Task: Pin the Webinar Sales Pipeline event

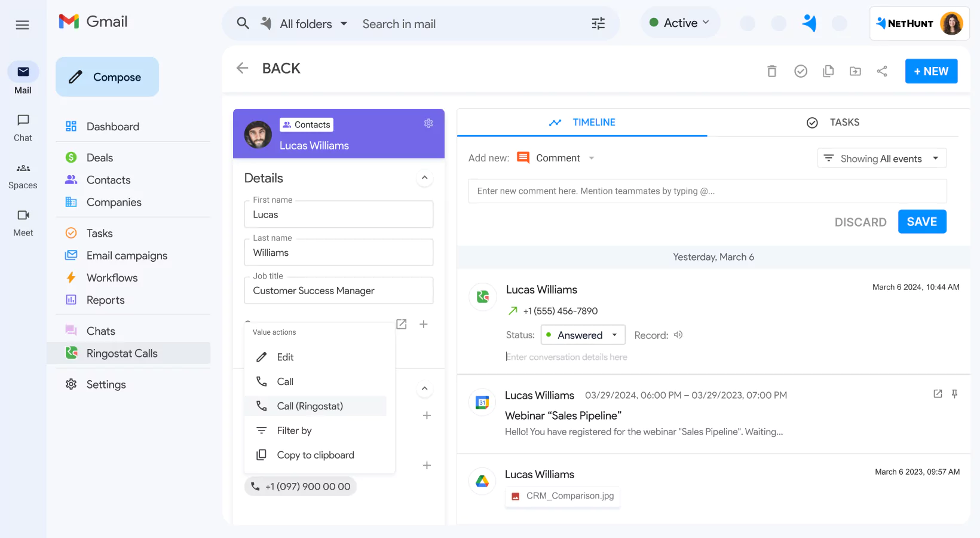Action: [955, 394]
